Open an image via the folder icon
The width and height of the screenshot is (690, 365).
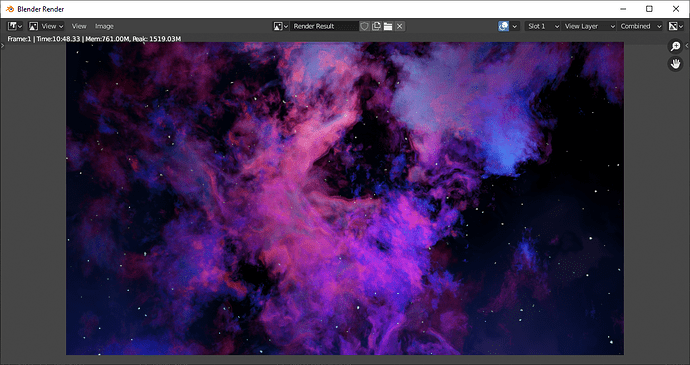click(388, 26)
